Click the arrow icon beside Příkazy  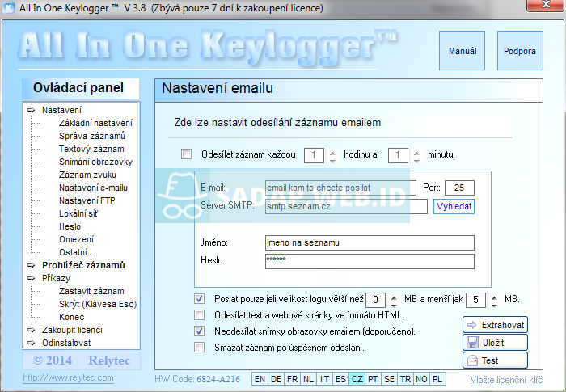click(x=32, y=278)
